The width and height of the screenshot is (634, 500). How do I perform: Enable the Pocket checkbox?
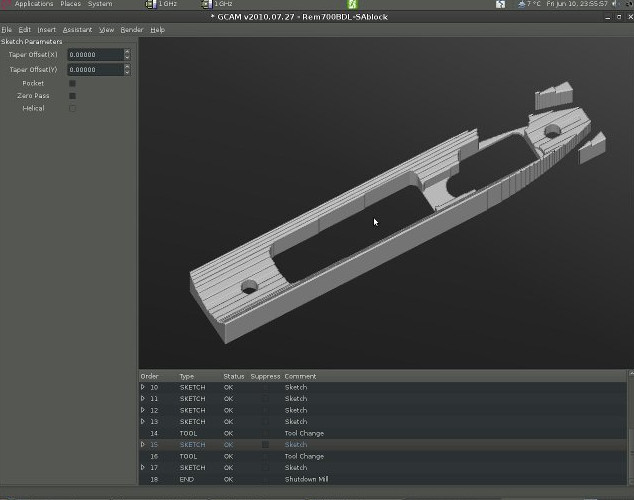(72, 84)
